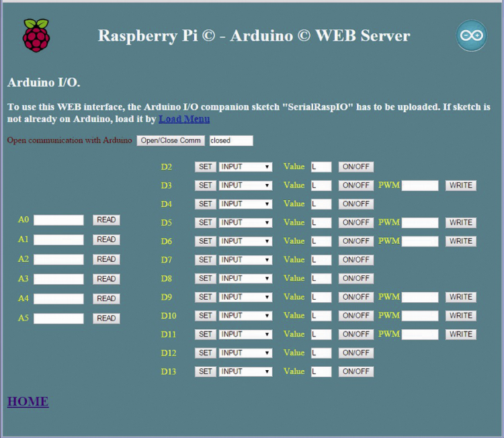Focus the D6 PWM input field

420,241
